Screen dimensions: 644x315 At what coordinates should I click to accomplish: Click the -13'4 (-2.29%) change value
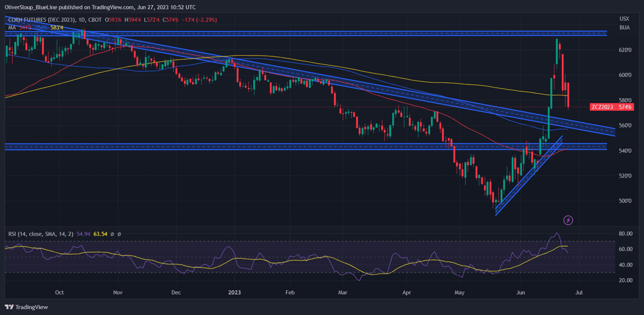[x=200, y=20]
